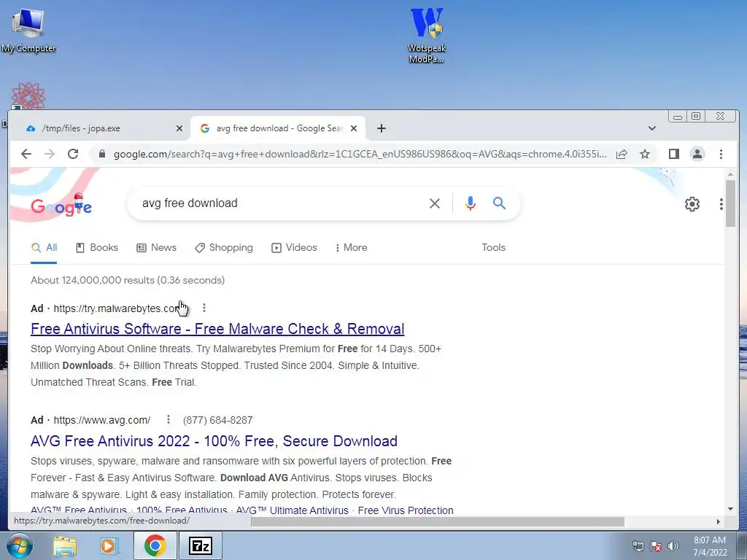747x560 pixels.
Task: Open the AVG Ultimate Antivirus sitelink
Action: pos(292,510)
